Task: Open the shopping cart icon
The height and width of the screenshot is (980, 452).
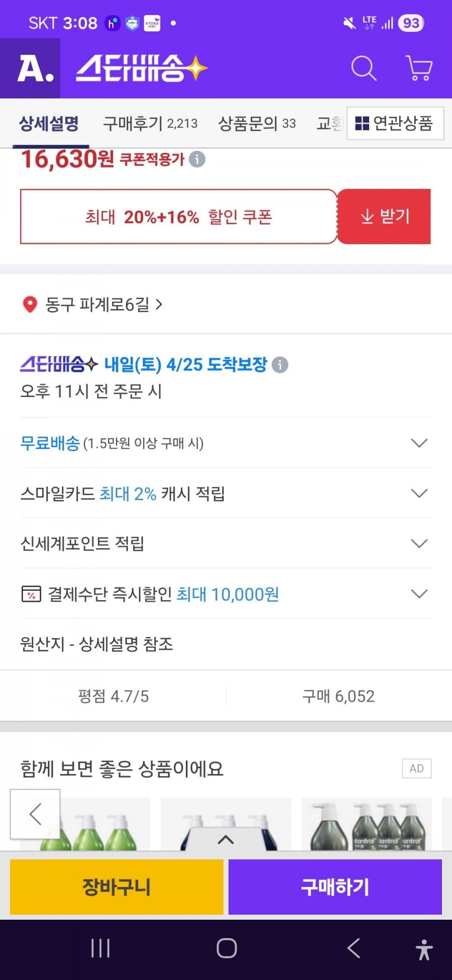Action: (419, 68)
